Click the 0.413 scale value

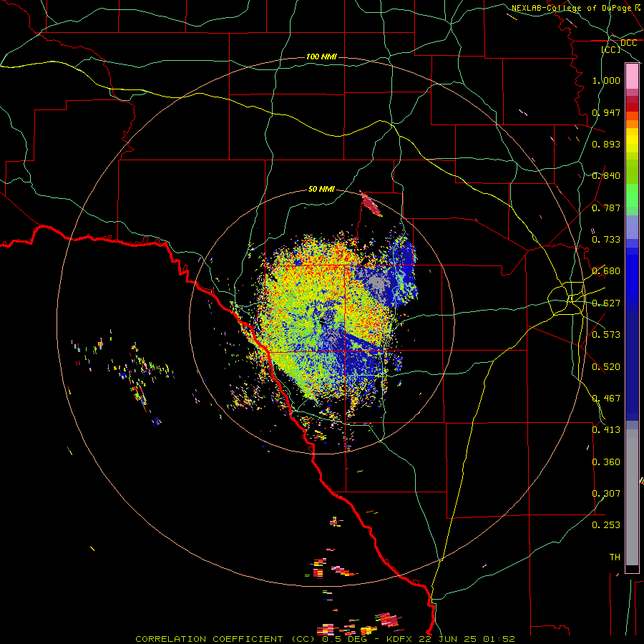[x=606, y=430]
